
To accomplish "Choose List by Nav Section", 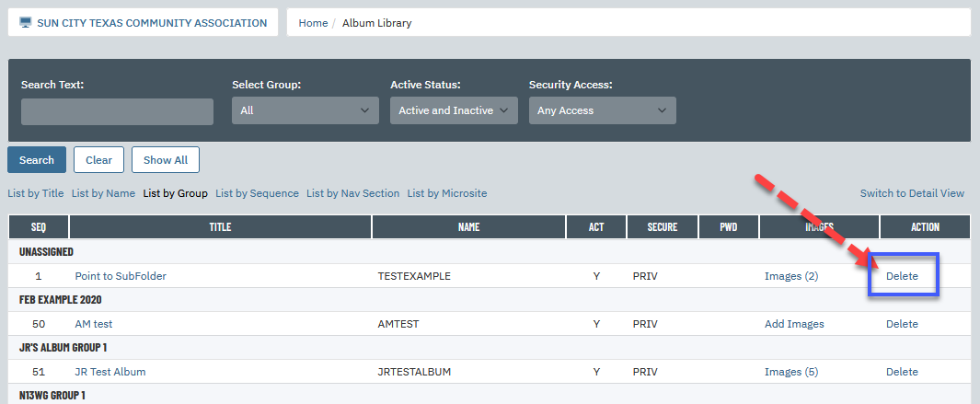I will pyautogui.click(x=352, y=193).
